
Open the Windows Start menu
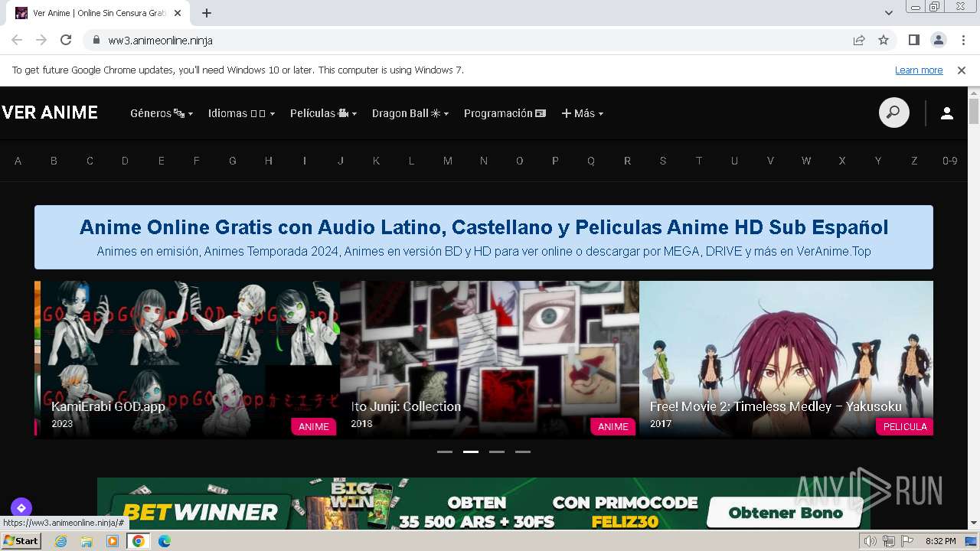coord(21,541)
